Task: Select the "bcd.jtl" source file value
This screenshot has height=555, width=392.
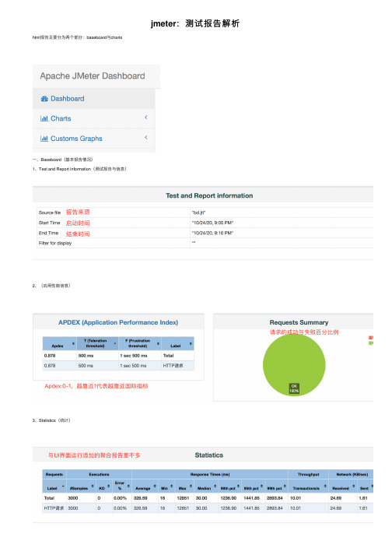Action: pyautogui.click(x=199, y=213)
